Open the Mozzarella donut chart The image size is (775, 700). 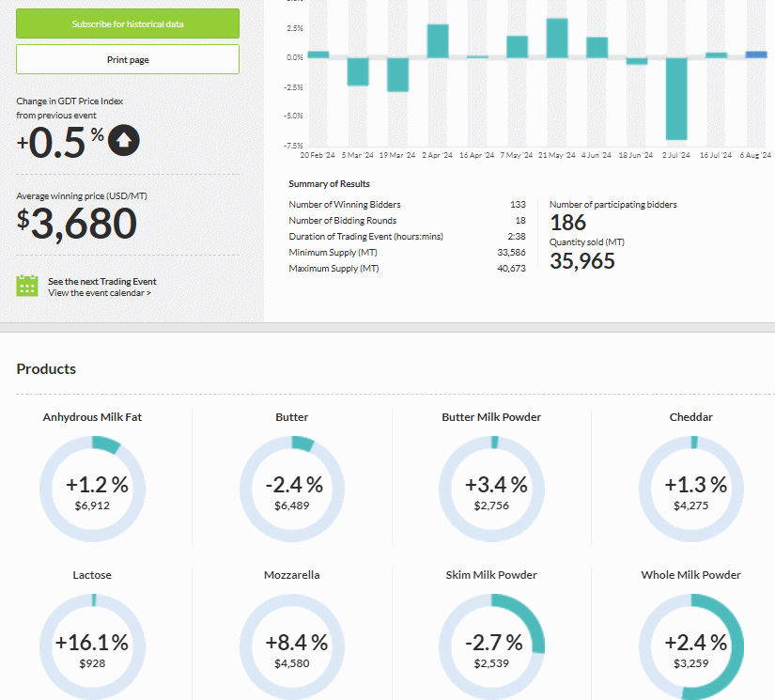tap(292, 646)
